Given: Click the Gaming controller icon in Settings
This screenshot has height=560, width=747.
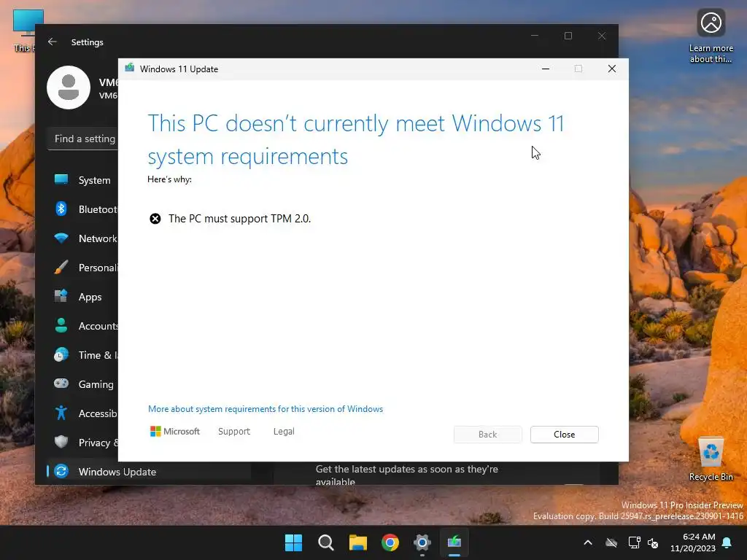Looking at the screenshot, I should [x=61, y=384].
